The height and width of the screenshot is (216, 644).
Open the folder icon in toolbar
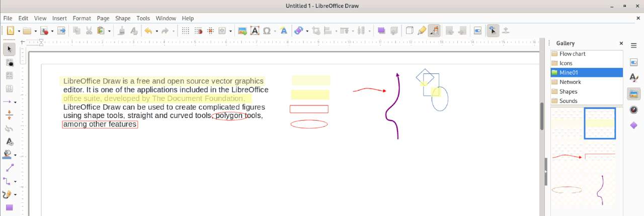pyautogui.click(x=27, y=31)
